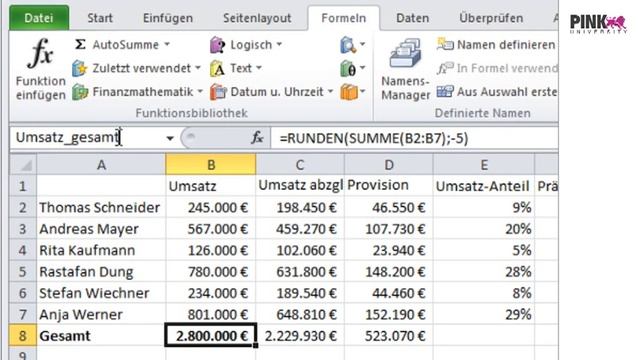Click In Formel verwenden icon

point(445,68)
